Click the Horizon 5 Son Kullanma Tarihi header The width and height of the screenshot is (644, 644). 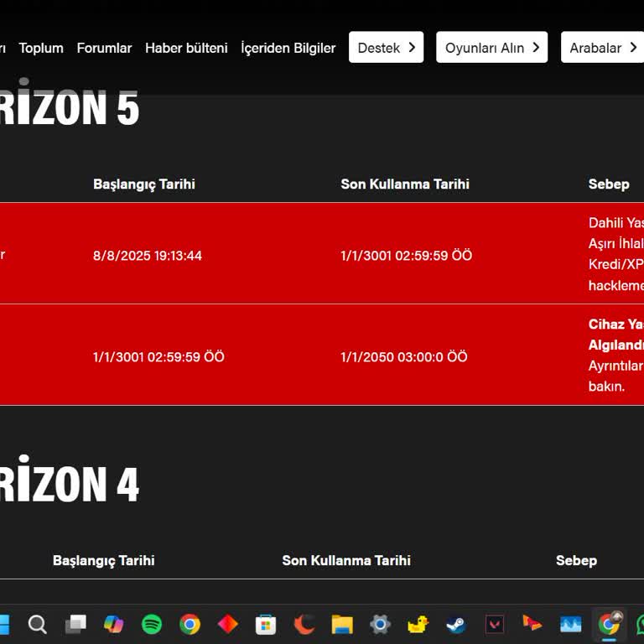405,184
